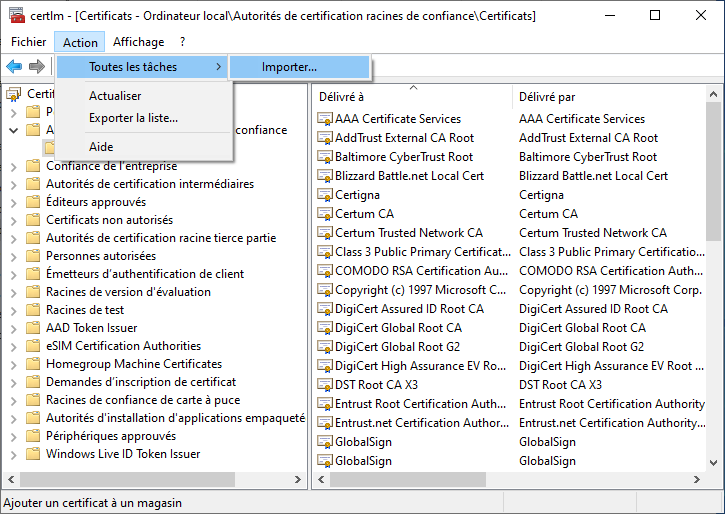Click certificate list horizontal scroll right arrow
The width and height of the screenshot is (725, 514).
(x=697, y=479)
